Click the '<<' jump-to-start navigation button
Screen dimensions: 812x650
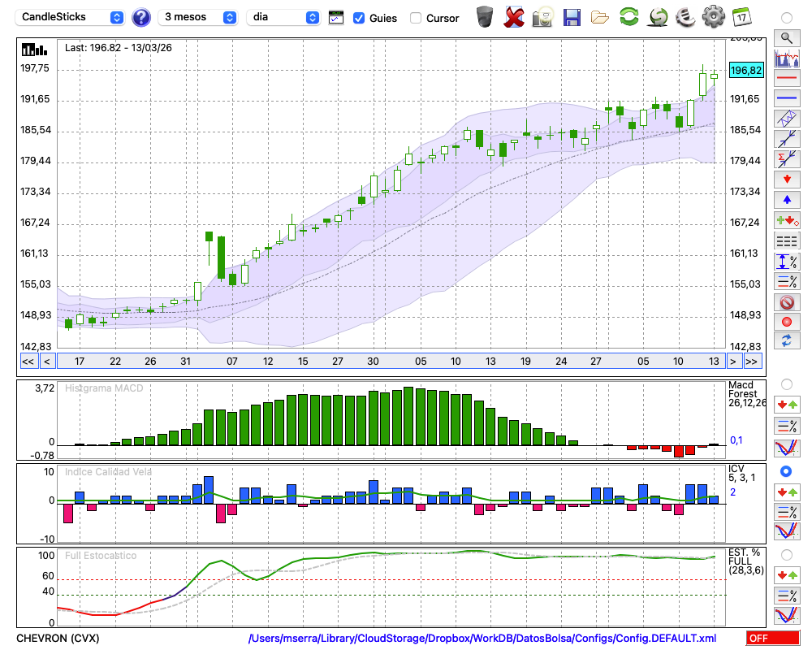pos(28,362)
